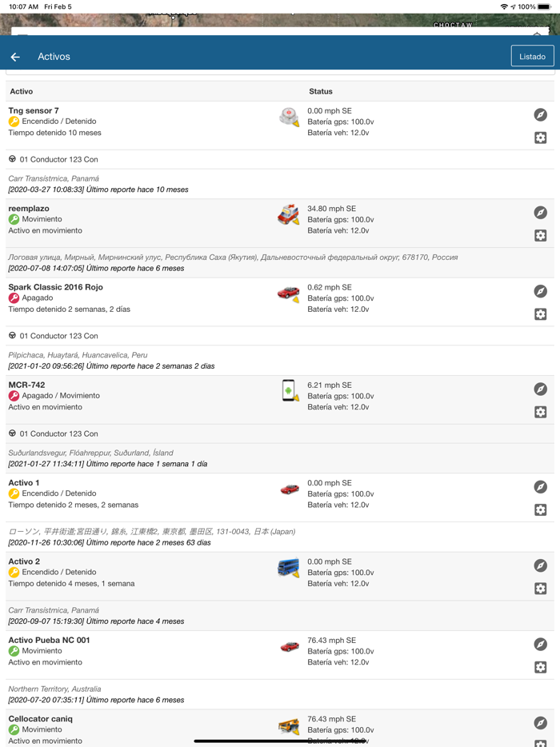Tap the compass icon for Cellocator caniq
The height and width of the screenshot is (747, 560).
(541, 723)
